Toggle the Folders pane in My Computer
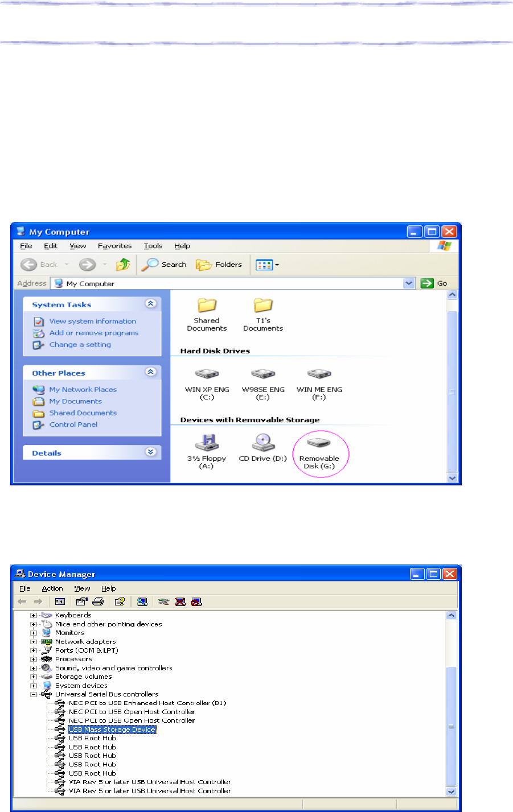 tap(219, 265)
